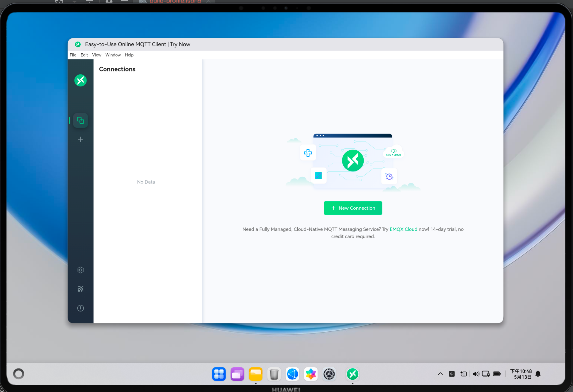Click the green New Connection button
Screen dimensions: 573x392
(x=353, y=208)
